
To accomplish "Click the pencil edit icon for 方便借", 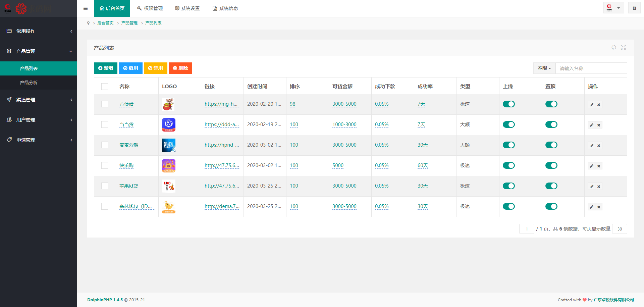I will pyautogui.click(x=592, y=105).
